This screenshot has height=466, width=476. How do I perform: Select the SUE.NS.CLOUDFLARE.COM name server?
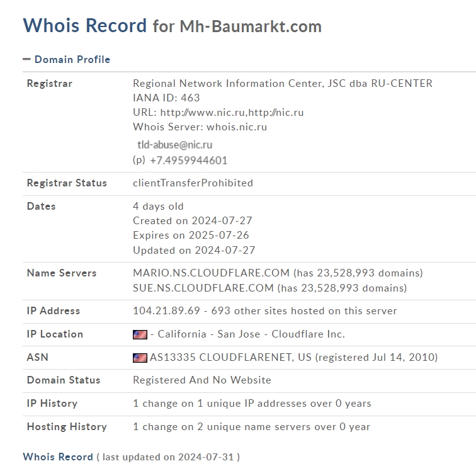(x=203, y=288)
